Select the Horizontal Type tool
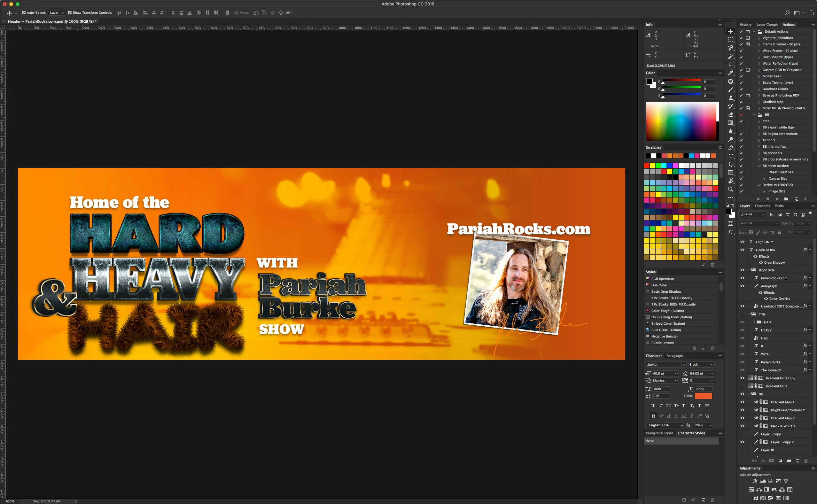The width and height of the screenshot is (817, 504). click(730, 156)
